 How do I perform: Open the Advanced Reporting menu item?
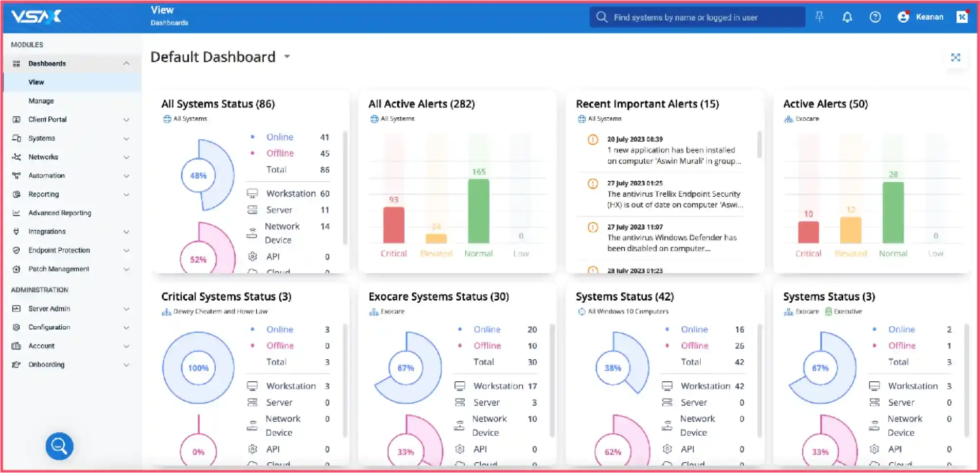tap(59, 212)
